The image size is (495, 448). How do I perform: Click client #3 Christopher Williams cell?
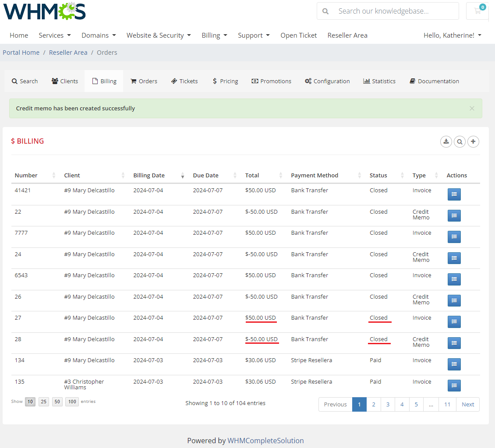click(x=84, y=385)
